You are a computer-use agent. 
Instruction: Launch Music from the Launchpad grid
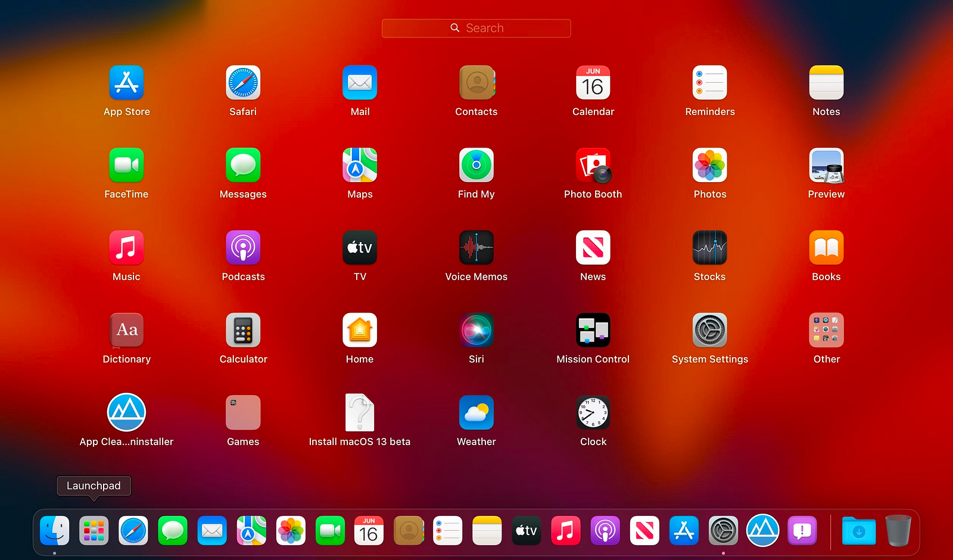click(126, 248)
